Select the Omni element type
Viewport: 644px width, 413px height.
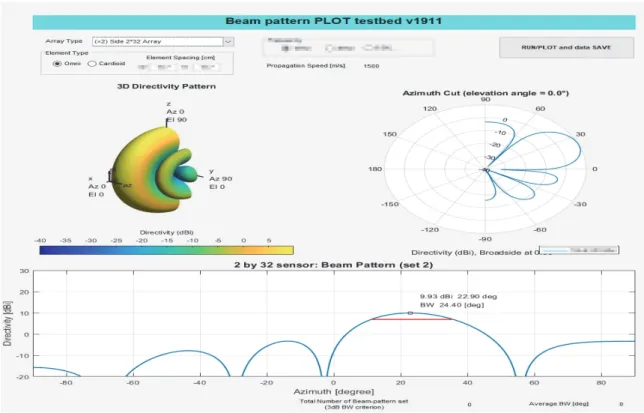click(57, 64)
